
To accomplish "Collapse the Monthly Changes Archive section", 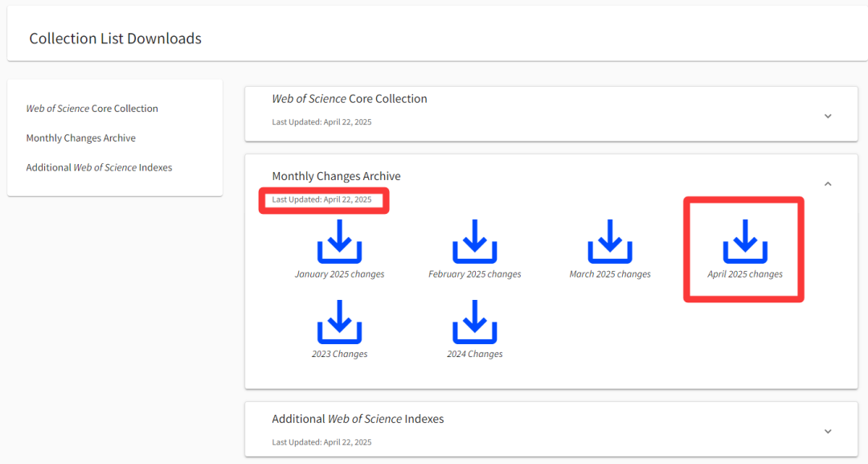I will (828, 184).
